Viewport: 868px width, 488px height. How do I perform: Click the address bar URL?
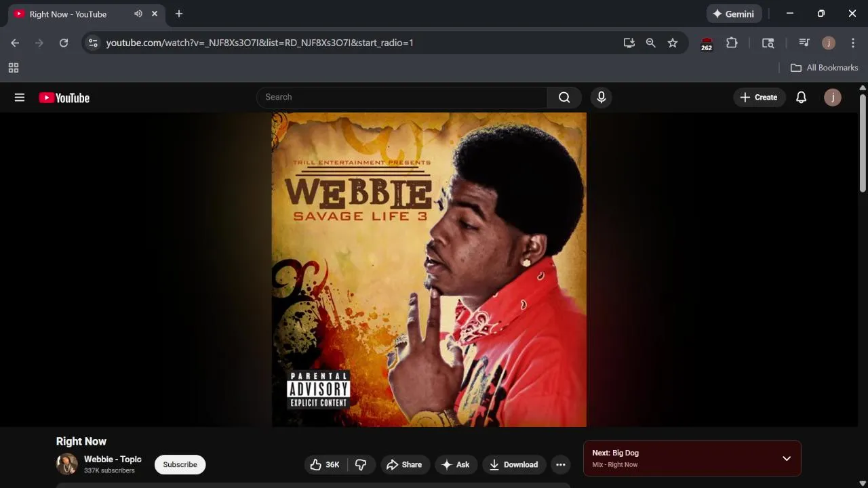coord(260,43)
